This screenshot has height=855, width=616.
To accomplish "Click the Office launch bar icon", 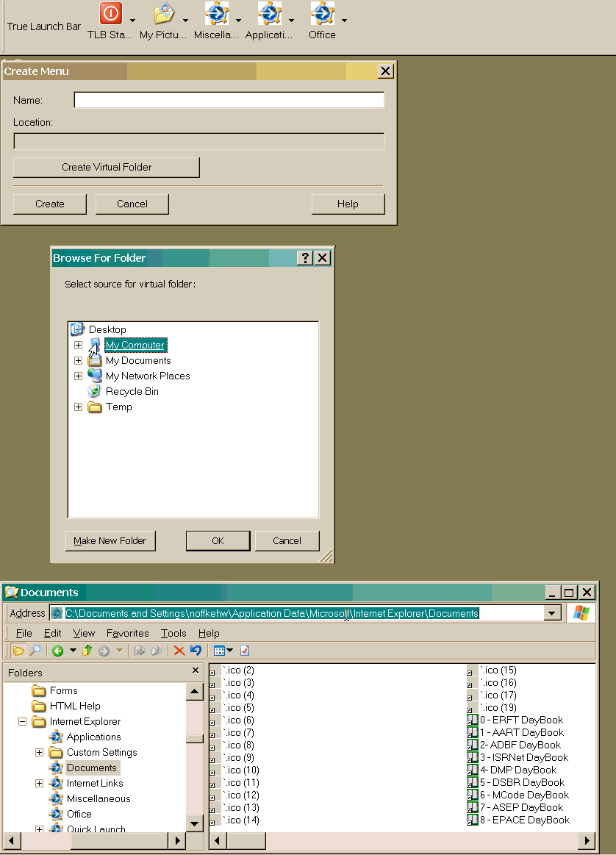I will coord(322,14).
